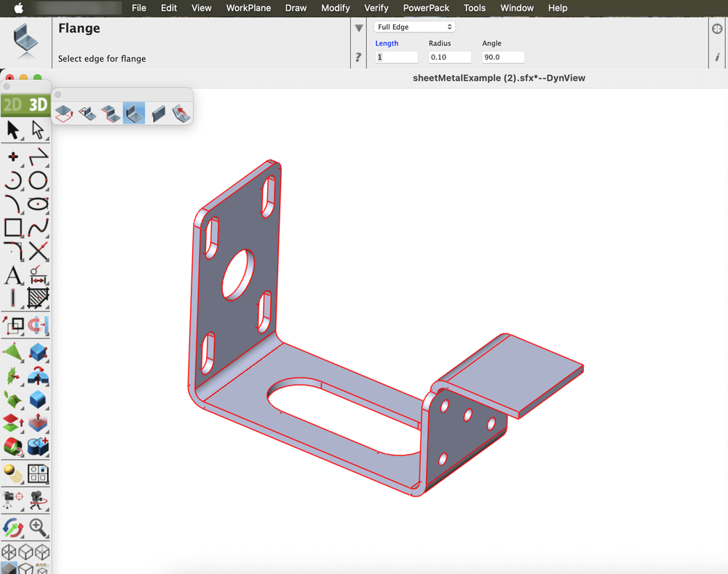728x574 pixels.
Task: Select the black arrow Selection tool
Action: pos(13,130)
